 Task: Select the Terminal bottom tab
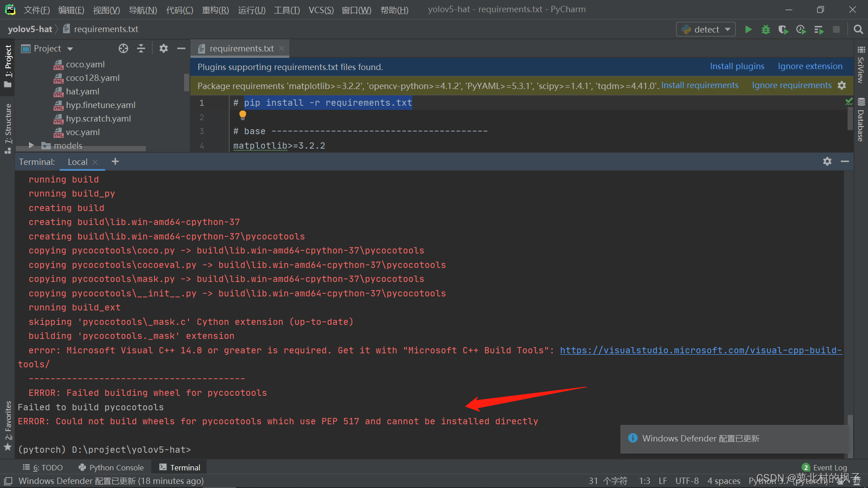click(x=179, y=468)
